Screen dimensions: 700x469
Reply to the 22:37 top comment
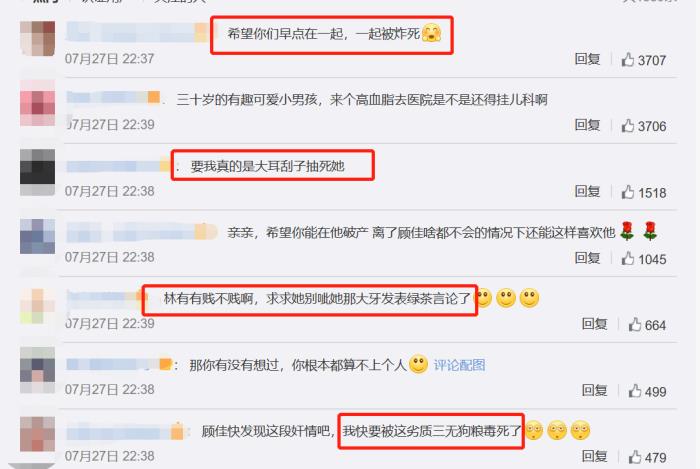[x=587, y=59]
